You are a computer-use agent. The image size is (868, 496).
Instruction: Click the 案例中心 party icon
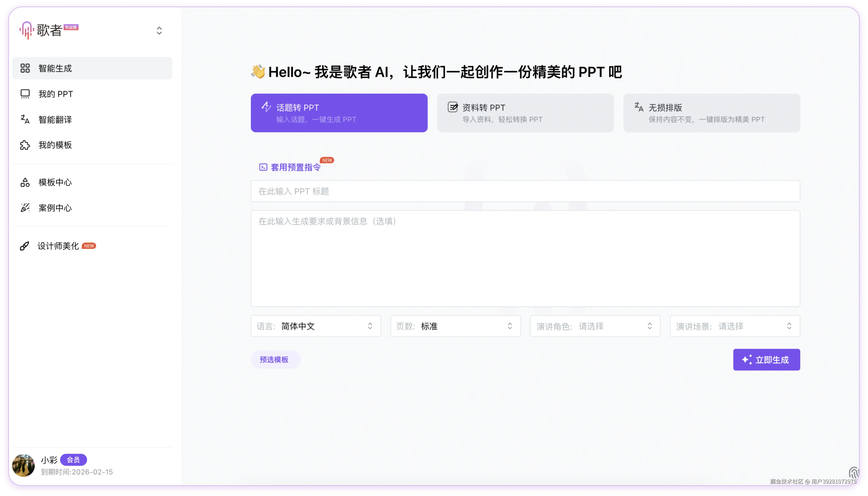(x=25, y=208)
